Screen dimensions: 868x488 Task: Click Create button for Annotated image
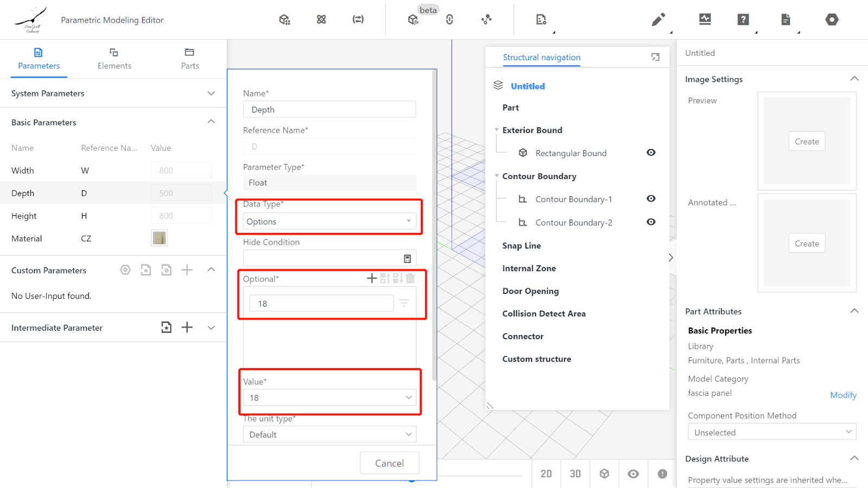(807, 243)
